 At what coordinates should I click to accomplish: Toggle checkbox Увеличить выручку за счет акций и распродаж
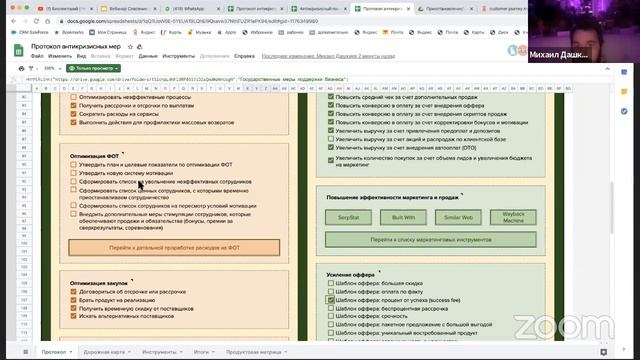(331, 139)
